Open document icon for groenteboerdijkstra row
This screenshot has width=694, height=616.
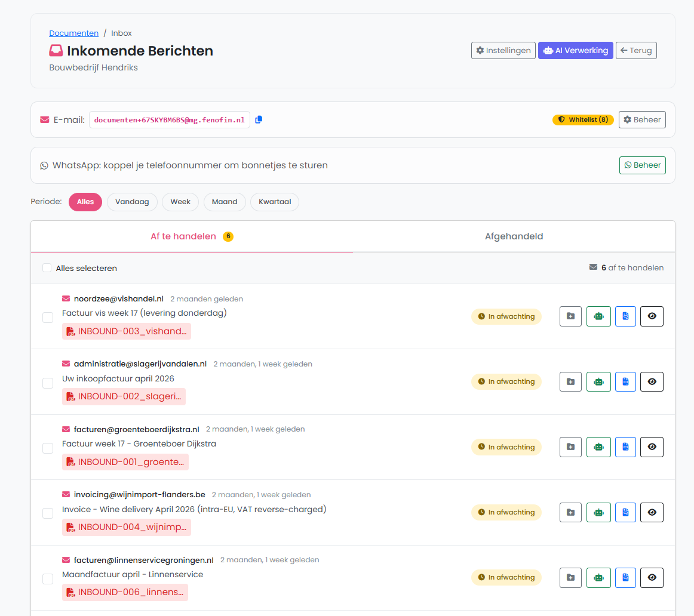point(625,446)
